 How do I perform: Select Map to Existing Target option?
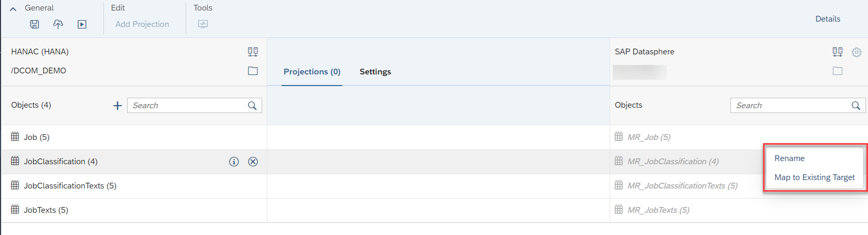(x=814, y=177)
